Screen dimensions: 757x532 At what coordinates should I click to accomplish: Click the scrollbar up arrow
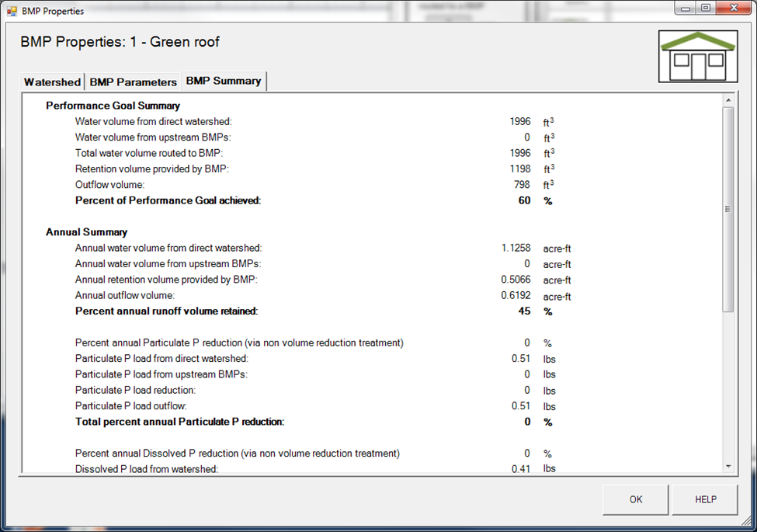click(x=727, y=100)
